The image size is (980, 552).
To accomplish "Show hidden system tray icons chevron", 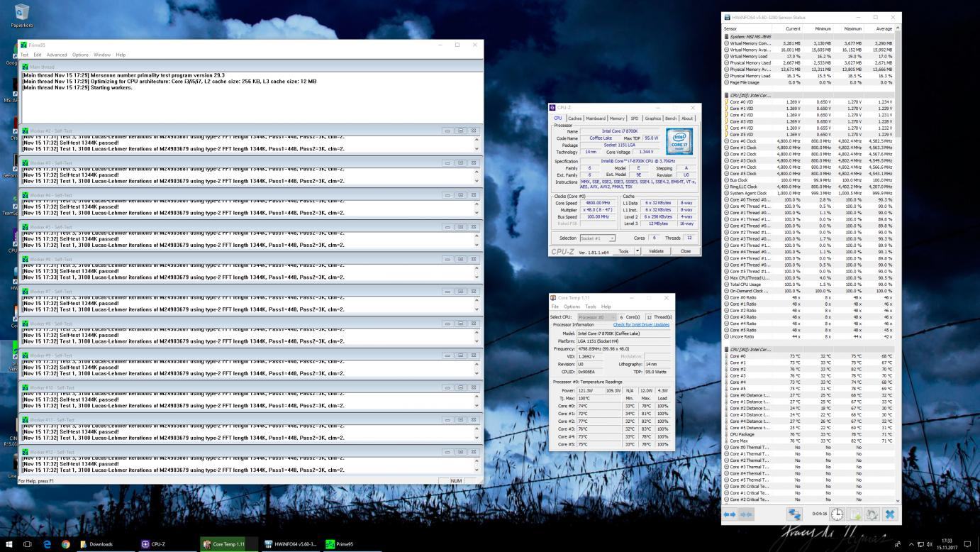I will [x=911, y=544].
